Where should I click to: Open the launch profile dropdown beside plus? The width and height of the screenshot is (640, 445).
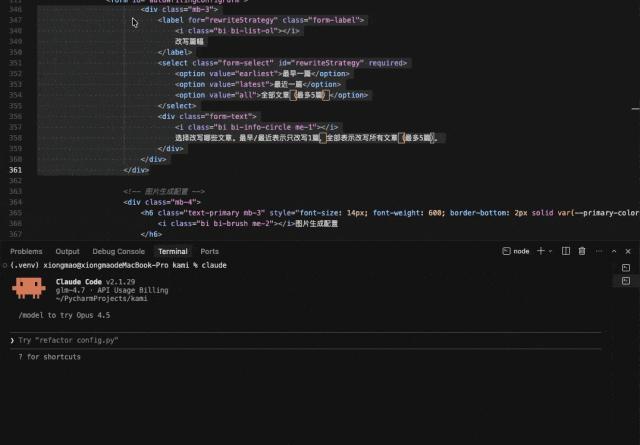[x=551, y=251]
